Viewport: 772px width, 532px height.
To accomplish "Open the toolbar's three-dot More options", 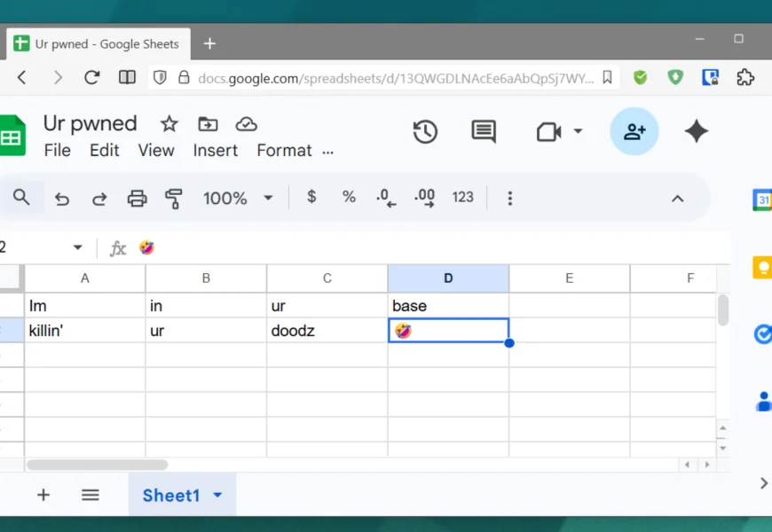I will [510, 199].
